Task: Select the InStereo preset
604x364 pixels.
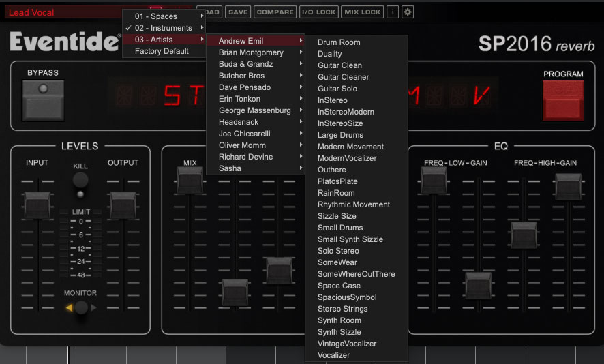Action: (x=357, y=100)
